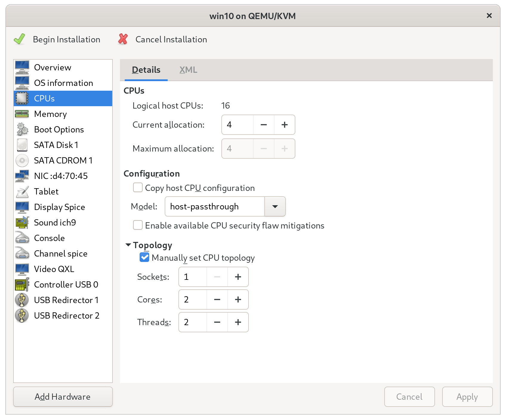Open the USB Redirector 2 icon

click(22, 316)
